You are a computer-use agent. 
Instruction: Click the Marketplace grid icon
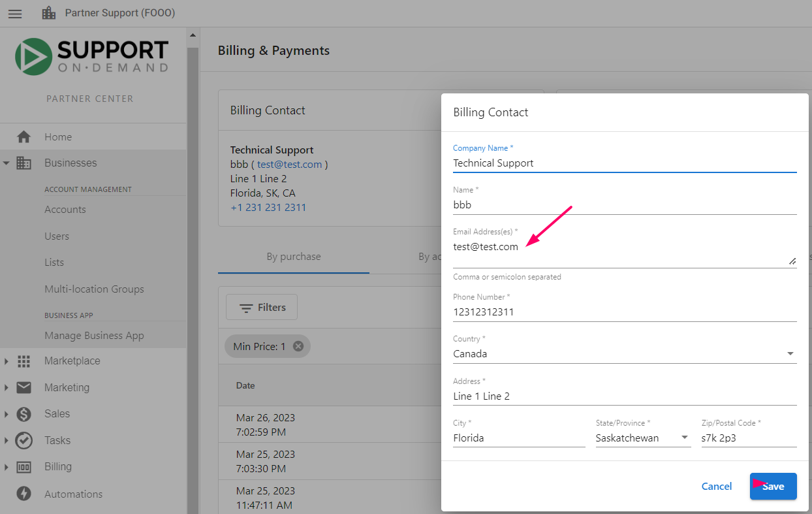tap(23, 361)
